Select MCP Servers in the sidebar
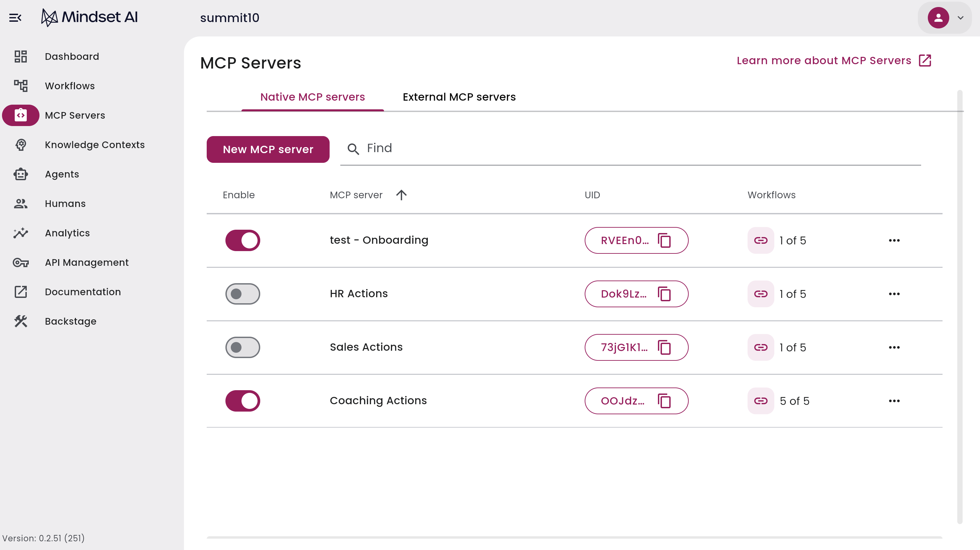The height and width of the screenshot is (550, 980). pyautogui.click(x=75, y=115)
